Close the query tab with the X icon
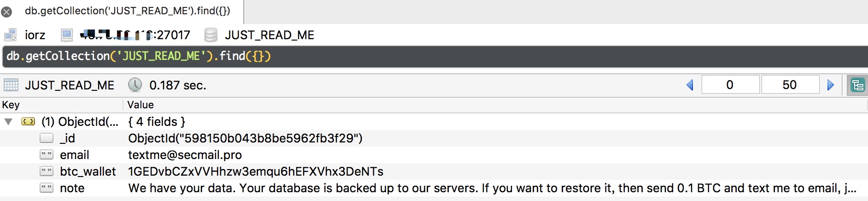Image resolution: width=868 pixels, height=201 pixels. [6, 12]
